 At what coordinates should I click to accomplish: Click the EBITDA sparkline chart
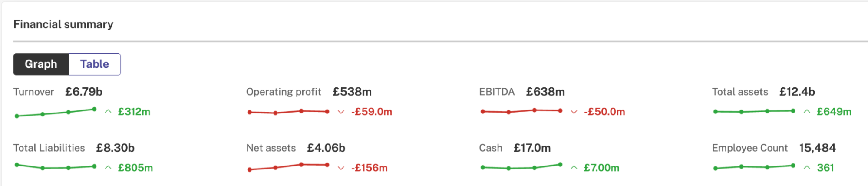click(521, 111)
